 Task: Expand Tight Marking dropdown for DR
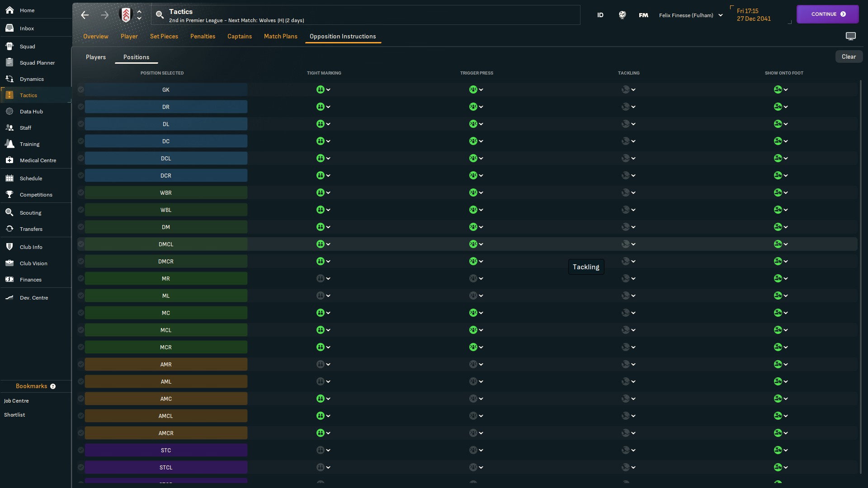[324, 107]
